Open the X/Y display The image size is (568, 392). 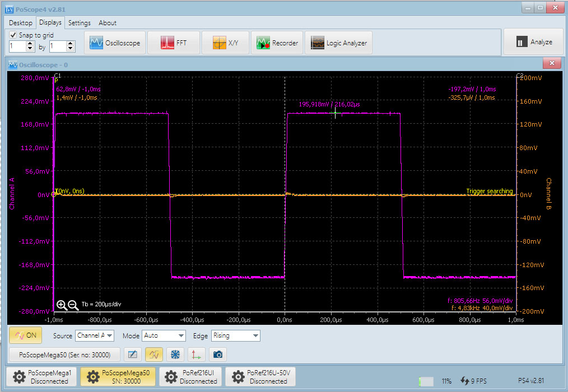pyautogui.click(x=225, y=41)
